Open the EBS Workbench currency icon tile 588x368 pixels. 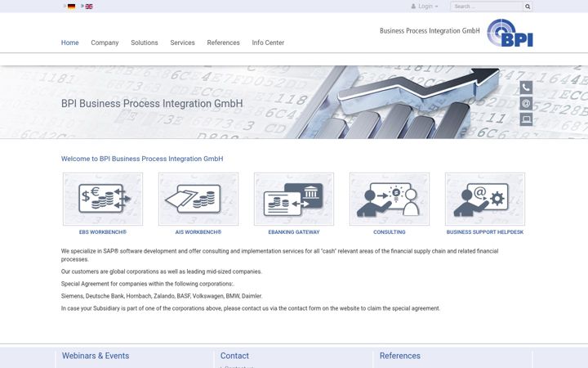point(103,199)
